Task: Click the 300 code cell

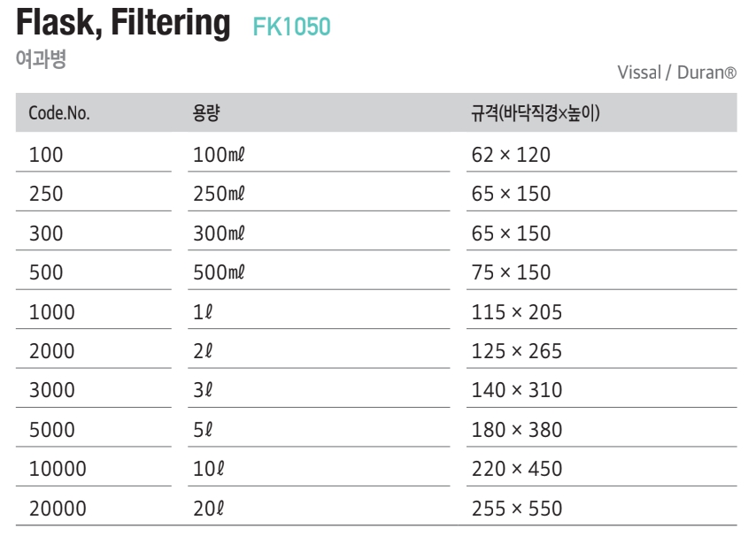Action: (46, 234)
